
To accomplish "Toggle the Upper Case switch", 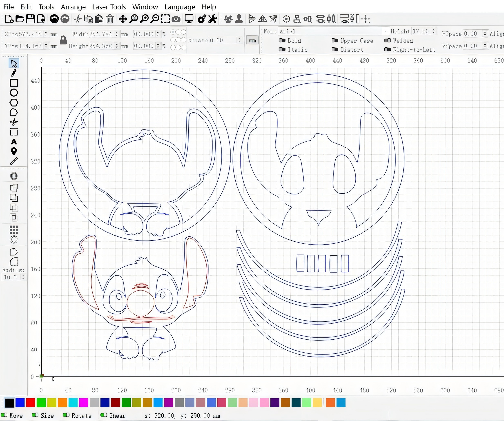I will click(335, 40).
